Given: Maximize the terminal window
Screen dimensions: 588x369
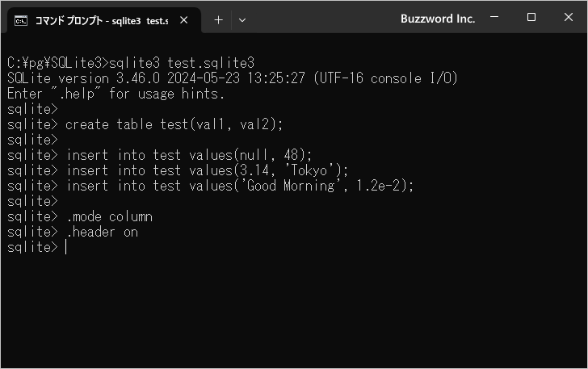Looking at the screenshot, I should coord(531,18).
